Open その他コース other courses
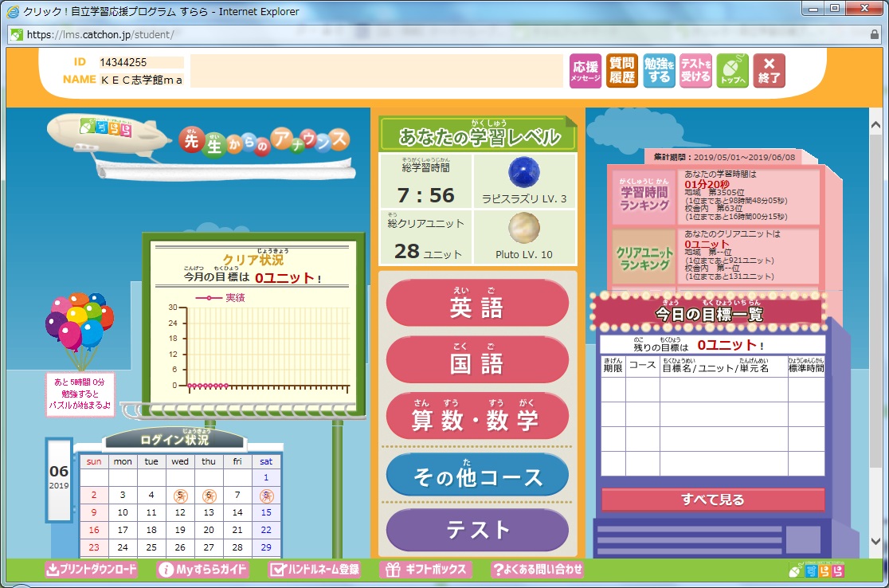This screenshot has height=588, width=889. click(477, 476)
